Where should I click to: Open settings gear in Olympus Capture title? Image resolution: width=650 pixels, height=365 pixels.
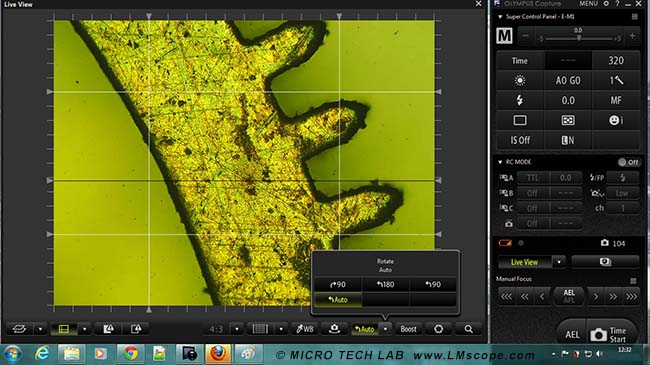(x=606, y=3)
